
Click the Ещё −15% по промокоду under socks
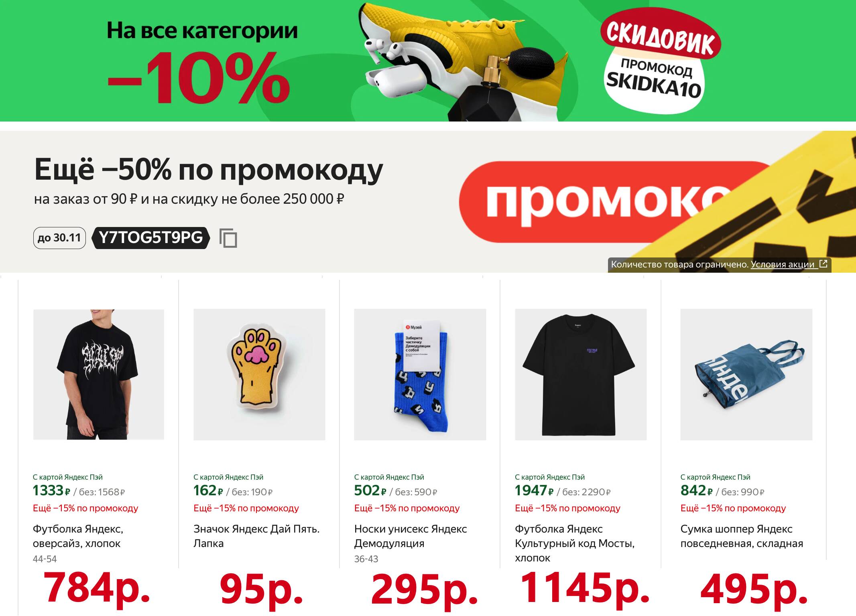[x=407, y=508]
